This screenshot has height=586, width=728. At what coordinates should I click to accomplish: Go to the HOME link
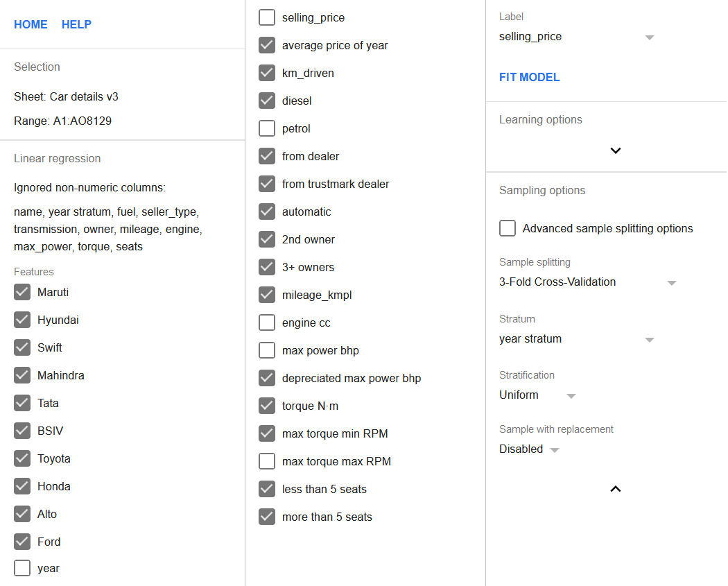click(x=31, y=24)
